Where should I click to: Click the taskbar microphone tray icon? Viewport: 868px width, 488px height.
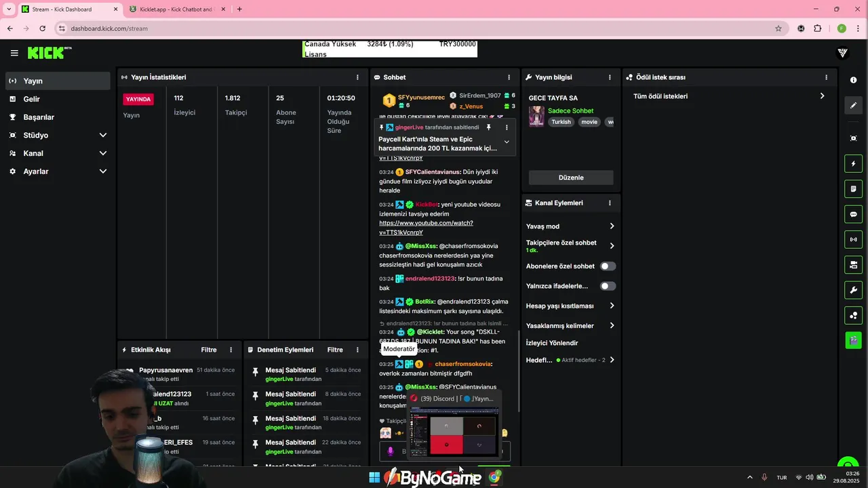point(764,477)
